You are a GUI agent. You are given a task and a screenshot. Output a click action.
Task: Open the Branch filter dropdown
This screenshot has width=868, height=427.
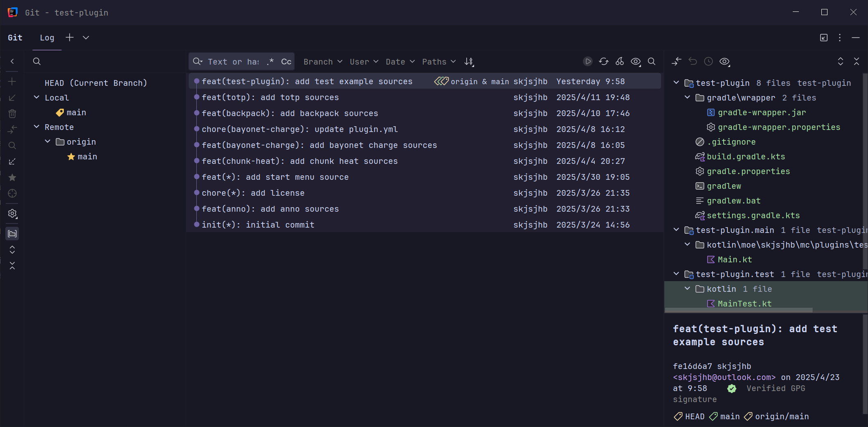point(323,61)
